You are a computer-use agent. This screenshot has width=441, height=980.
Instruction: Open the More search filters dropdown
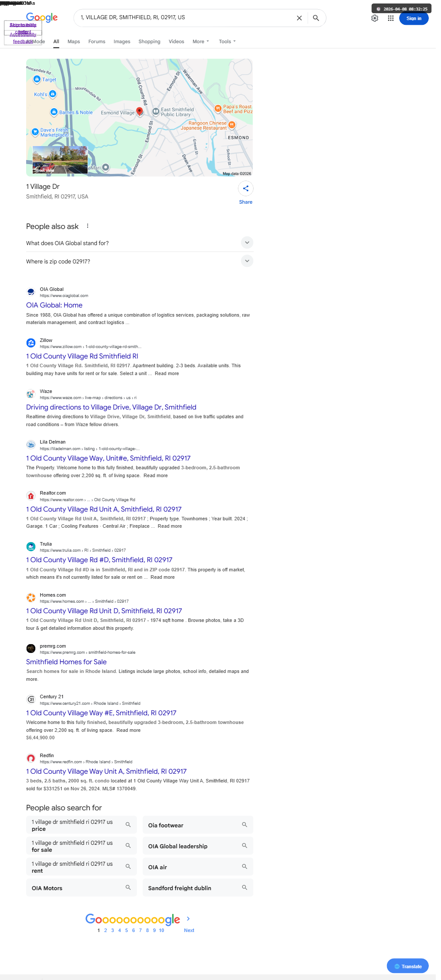tap(201, 41)
